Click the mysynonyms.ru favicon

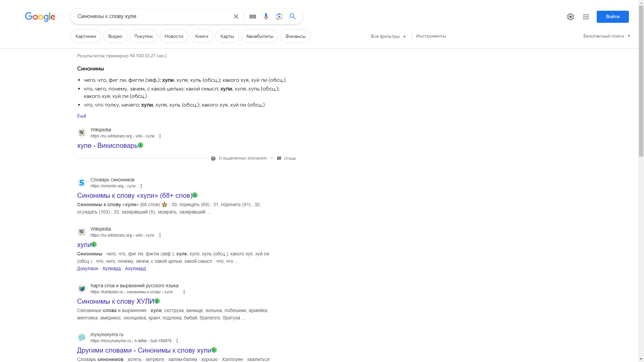pos(82,338)
